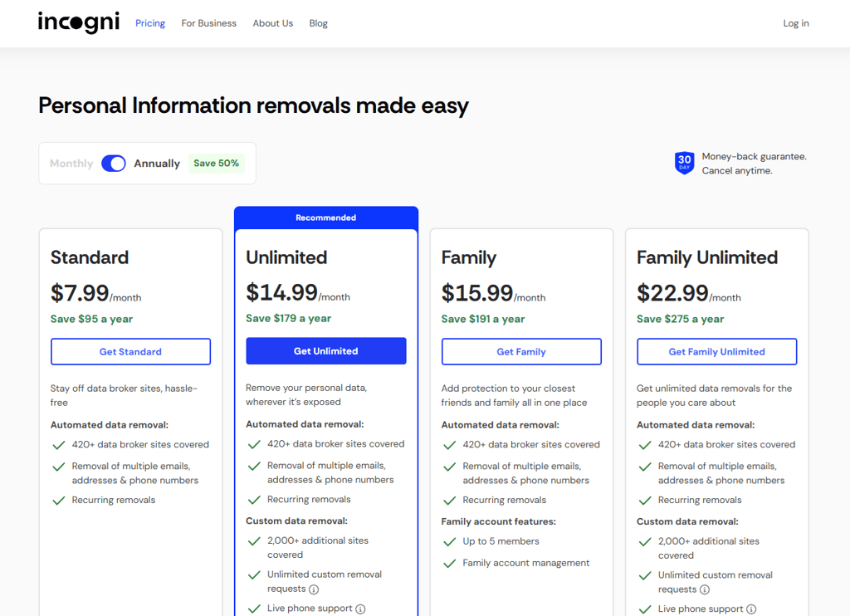Click the Standard plan title
Viewport: 850px width, 616px height.
tap(90, 257)
